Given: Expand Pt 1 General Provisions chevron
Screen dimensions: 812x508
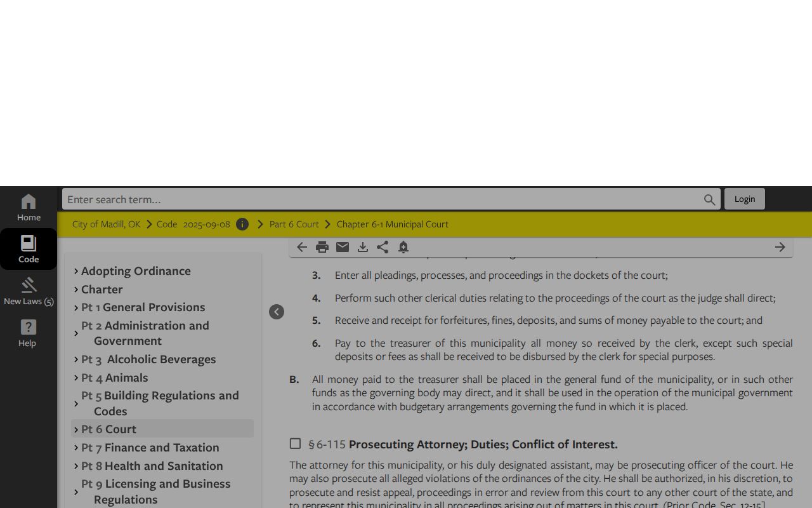Looking at the screenshot, I should 76,307.
